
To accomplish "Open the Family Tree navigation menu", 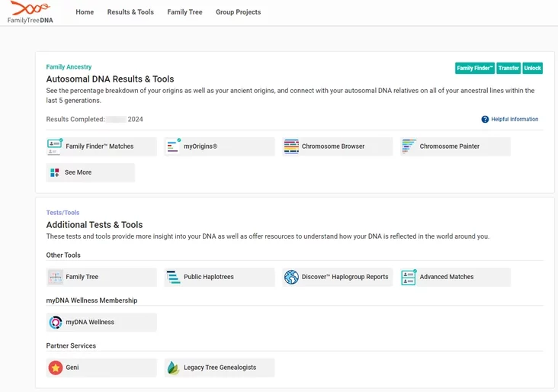I will click(x=184, y=12).
